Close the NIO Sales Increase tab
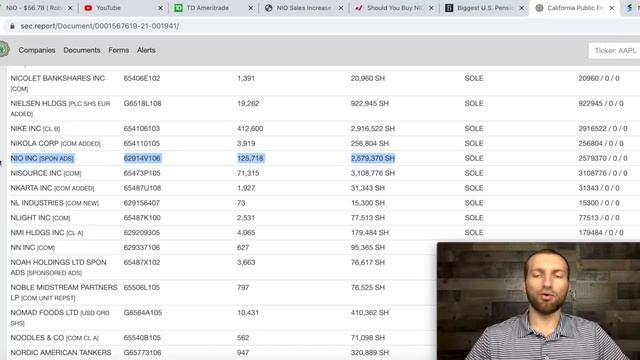 (341, 8)
